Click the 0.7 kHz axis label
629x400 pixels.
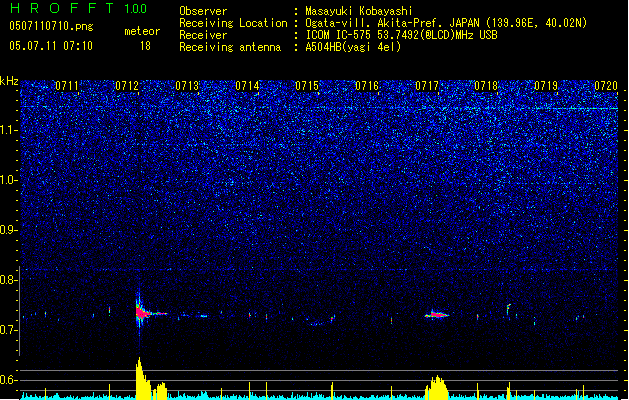[x=9, y=330]
